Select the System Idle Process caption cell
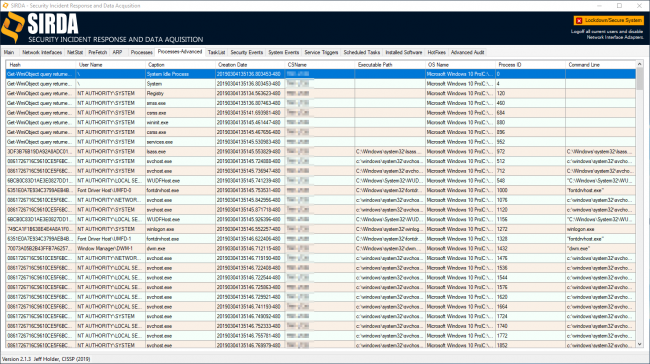Image resolution: width=650 pixels, height=364 pixels. (x=180, y=74)
